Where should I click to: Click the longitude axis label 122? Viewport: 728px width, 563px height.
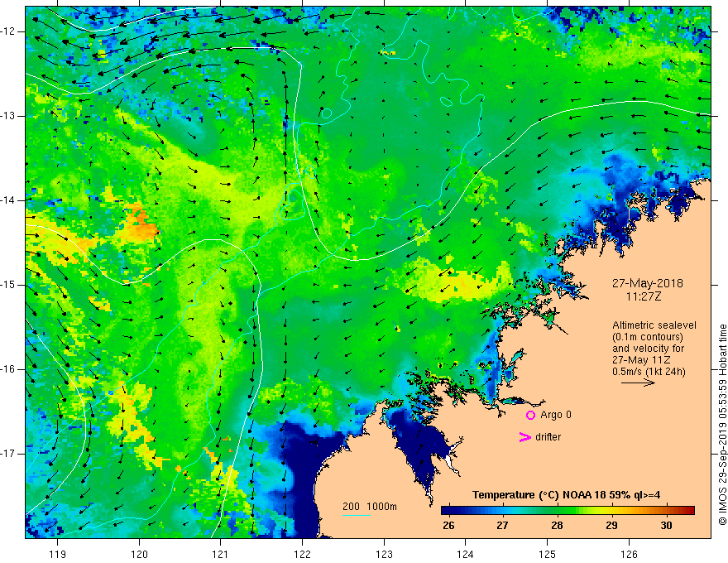click(x=302, y=554)
